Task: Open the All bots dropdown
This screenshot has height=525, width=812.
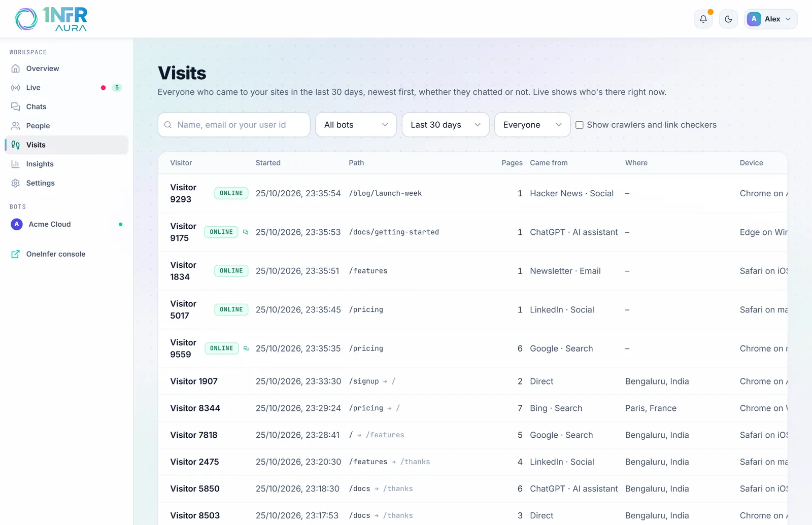Action: pos(356,125)
